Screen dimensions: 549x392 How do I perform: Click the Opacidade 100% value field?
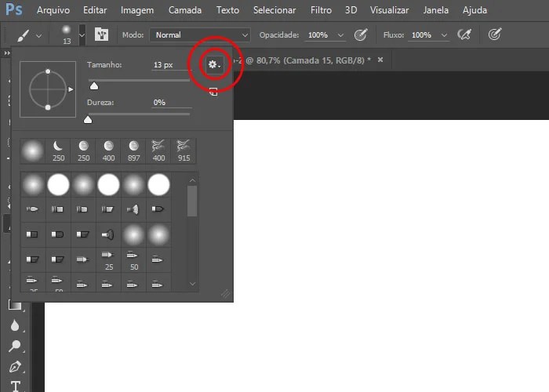coord(319,35)
